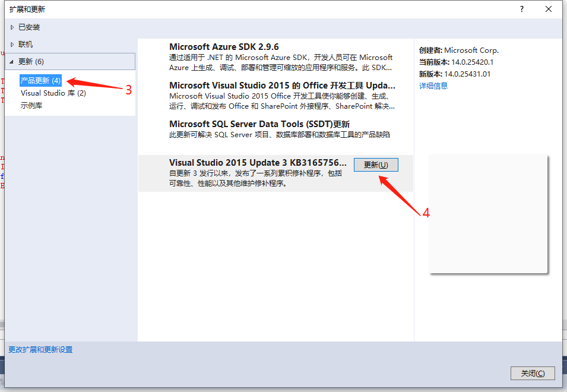Select 示例库 in the sidebar

tap(31, 106)
